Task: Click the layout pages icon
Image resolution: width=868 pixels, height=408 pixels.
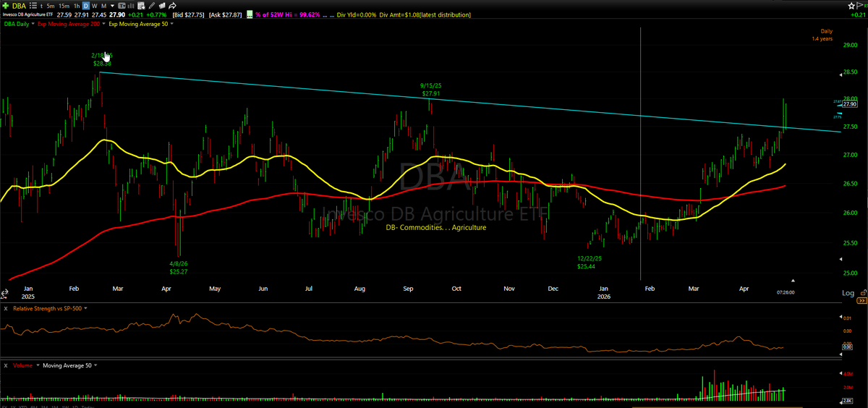Action: [162, 6]
